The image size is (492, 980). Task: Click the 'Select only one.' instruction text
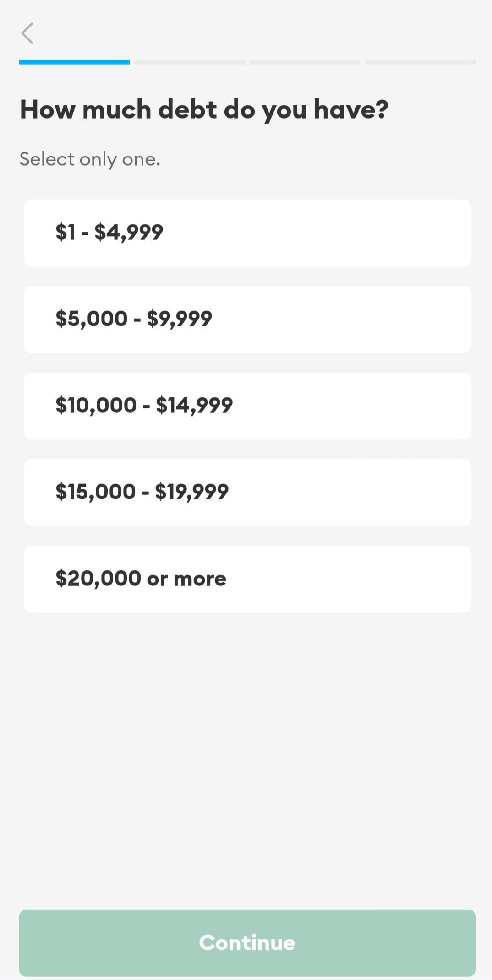click(x=90, y=159)
